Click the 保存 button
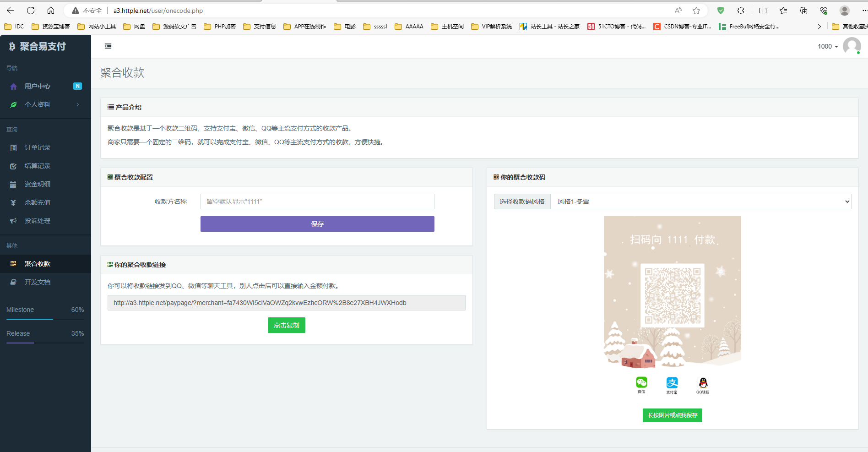This screenshot has height=452, width=868. (x=317, y=224)
